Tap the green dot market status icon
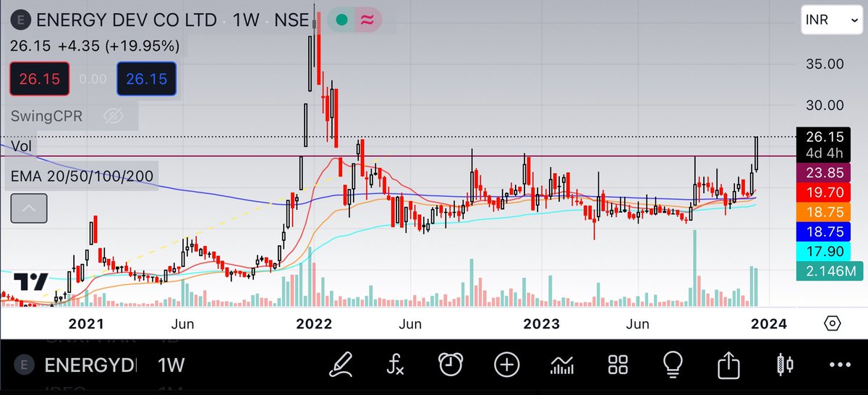868x395 pixels. coord(342,21)
